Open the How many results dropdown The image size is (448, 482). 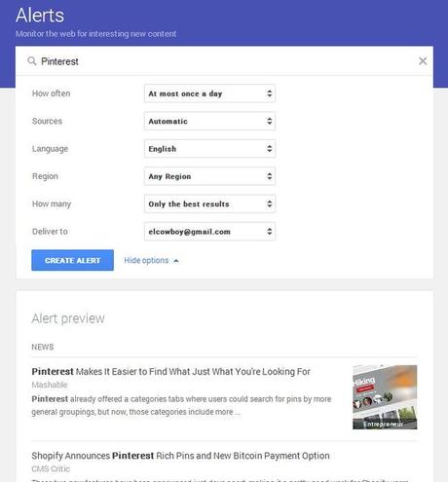[209, 204]
